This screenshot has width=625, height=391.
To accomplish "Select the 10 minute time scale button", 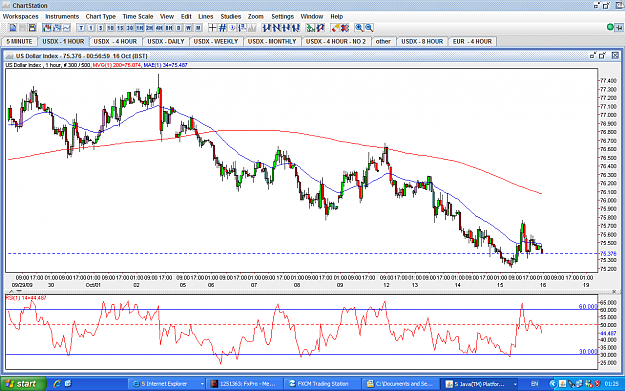I will [110, 28].
